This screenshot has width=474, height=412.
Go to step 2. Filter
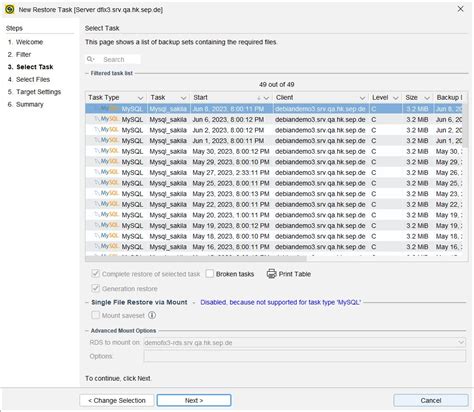(19, 54)
